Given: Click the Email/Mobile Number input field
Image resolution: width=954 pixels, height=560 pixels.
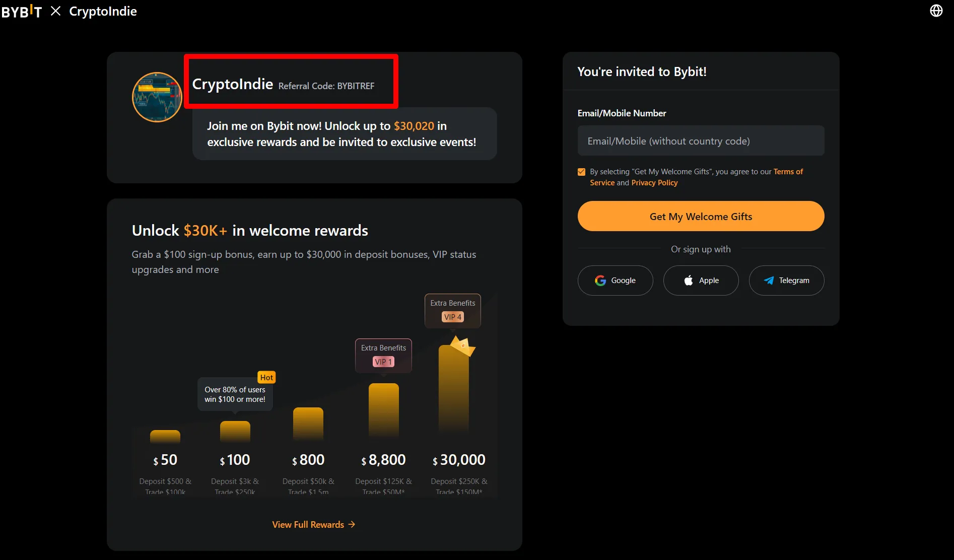Looking at the screenshot, I should 701,141.
